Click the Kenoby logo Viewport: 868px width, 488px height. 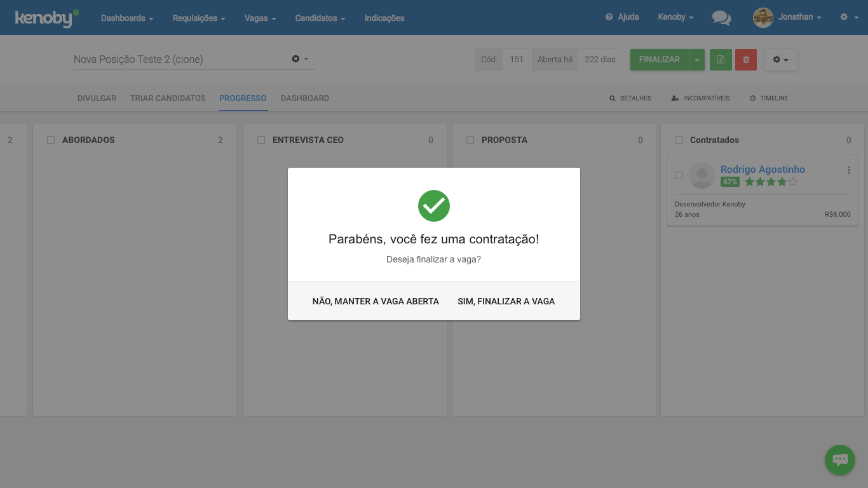(46, 18)
